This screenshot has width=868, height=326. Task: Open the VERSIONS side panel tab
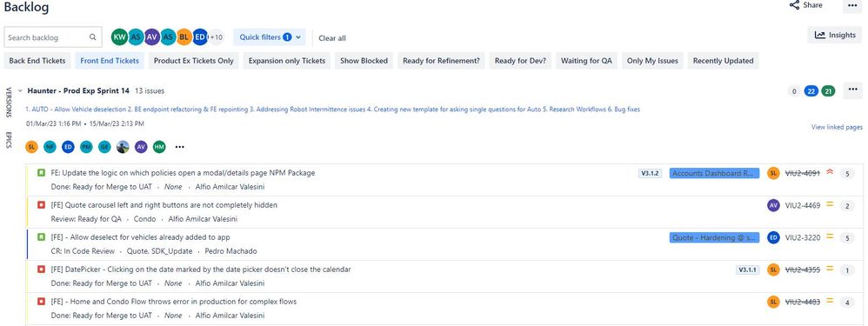coord(9,102)
